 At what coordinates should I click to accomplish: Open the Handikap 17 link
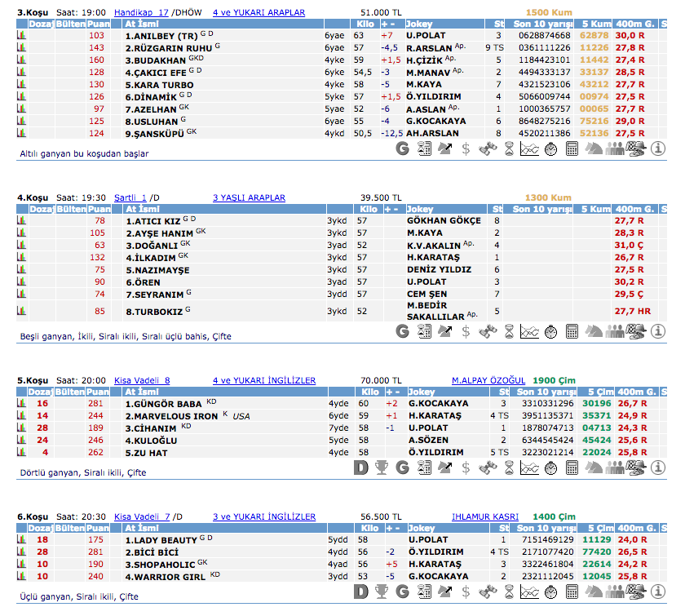pos(141,13)
